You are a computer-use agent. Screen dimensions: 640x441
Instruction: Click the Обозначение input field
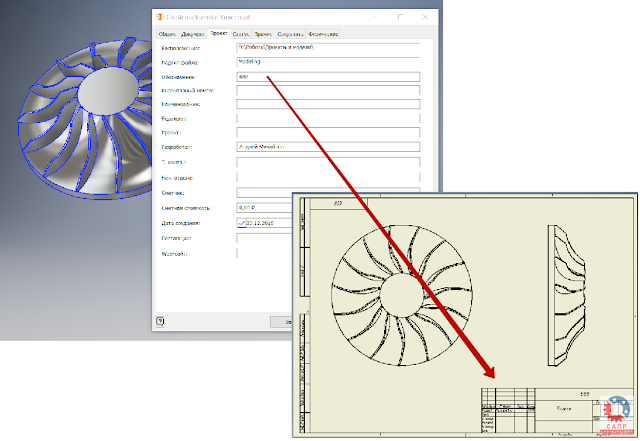328,77
